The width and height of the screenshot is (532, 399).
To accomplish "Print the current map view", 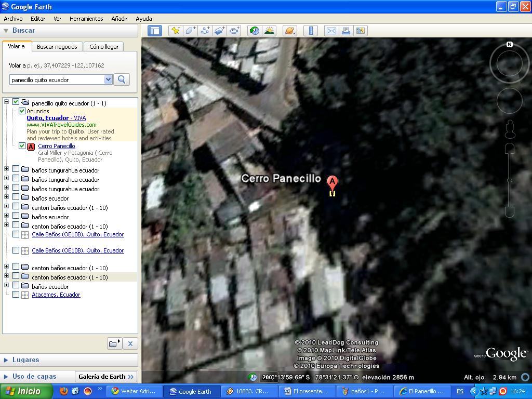I will tap(346, 30).
